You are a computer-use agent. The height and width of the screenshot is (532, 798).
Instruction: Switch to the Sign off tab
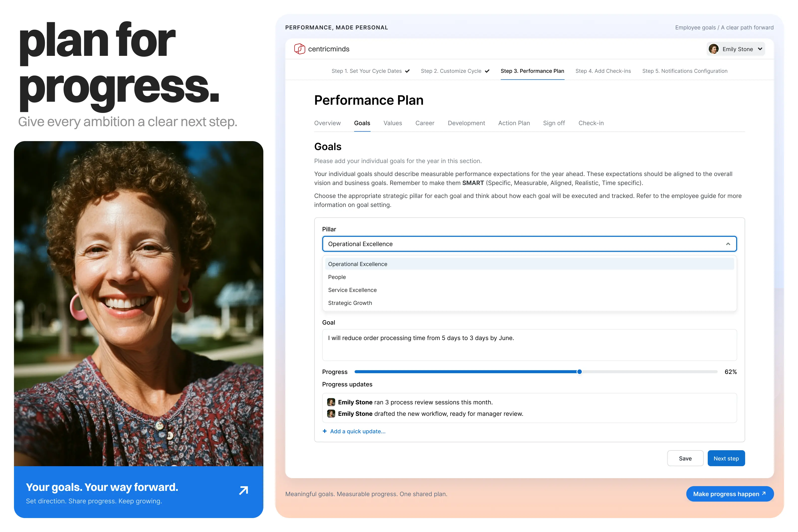(x=554, y=123)
